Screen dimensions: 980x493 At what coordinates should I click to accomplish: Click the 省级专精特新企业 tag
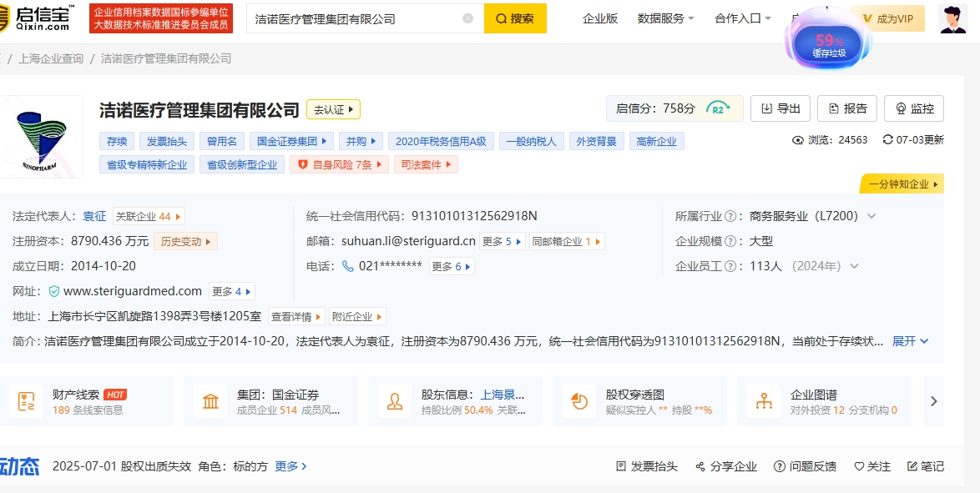[x=147, y=164]
